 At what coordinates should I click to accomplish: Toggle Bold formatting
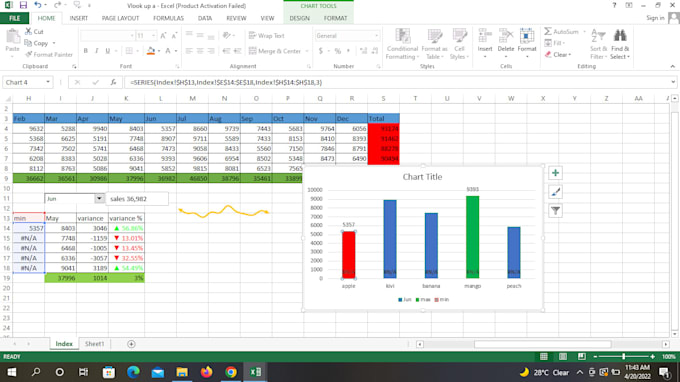coord(85,51)
